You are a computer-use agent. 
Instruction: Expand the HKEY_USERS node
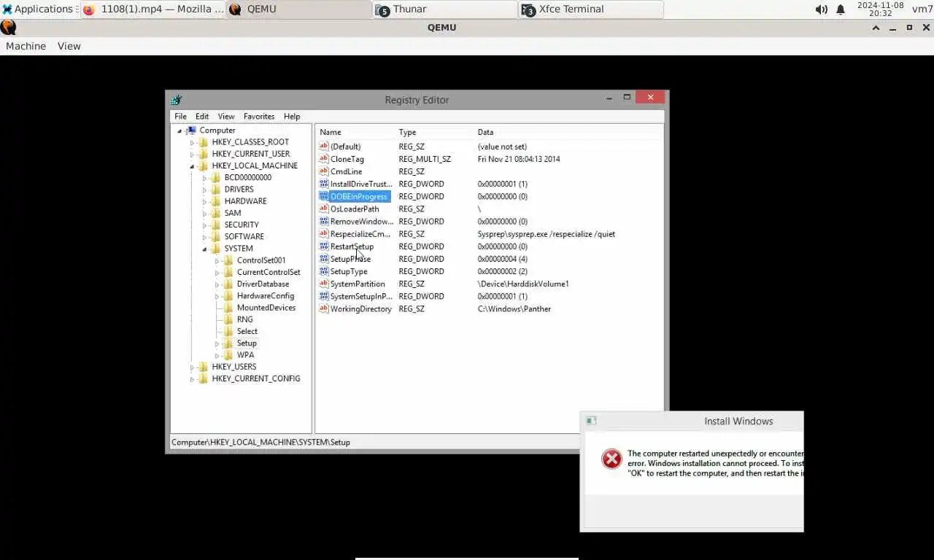click(192, 367)
